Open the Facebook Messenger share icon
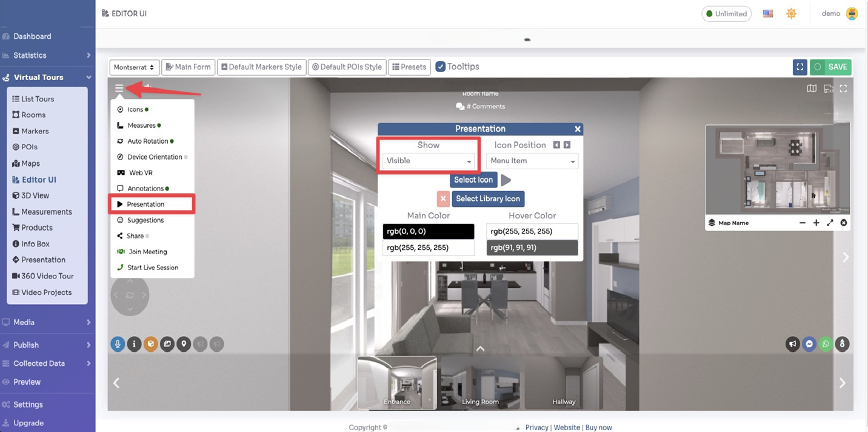Image resolution: width=868 pixels, height=432 pixels. click(x=809, y=344)
